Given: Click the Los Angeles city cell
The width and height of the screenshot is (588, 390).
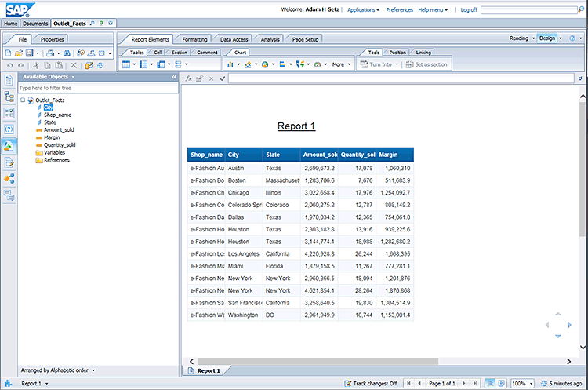Looking at the screenshot, I should click(244, 253).
